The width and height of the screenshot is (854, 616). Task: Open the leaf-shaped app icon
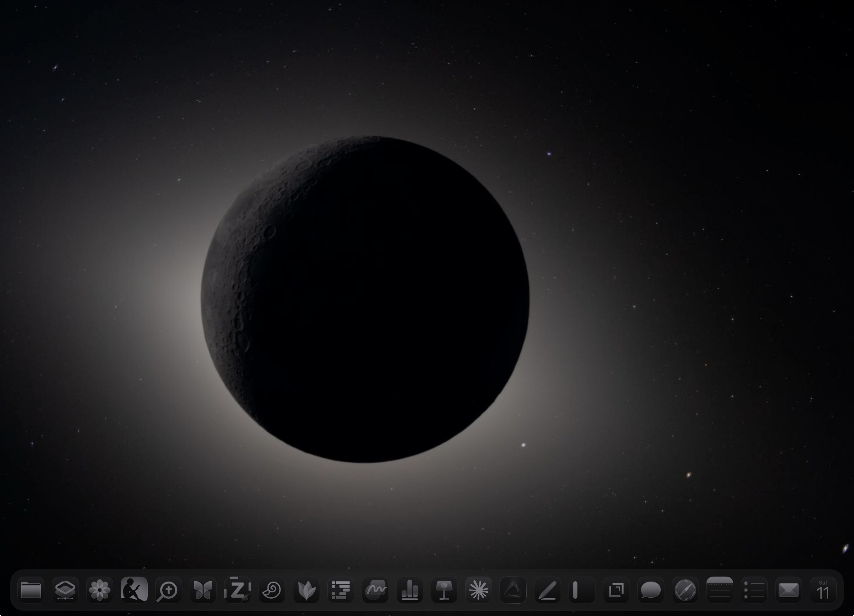click(x=307, y=590)
